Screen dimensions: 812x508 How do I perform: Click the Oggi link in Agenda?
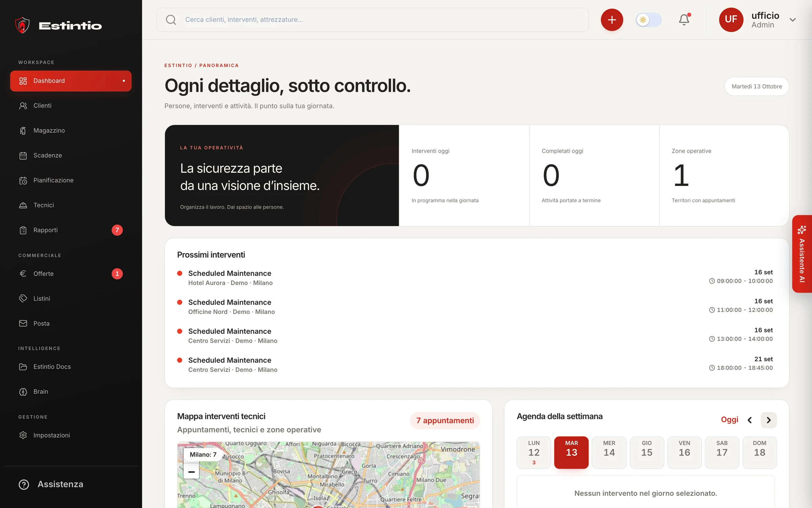729,420
